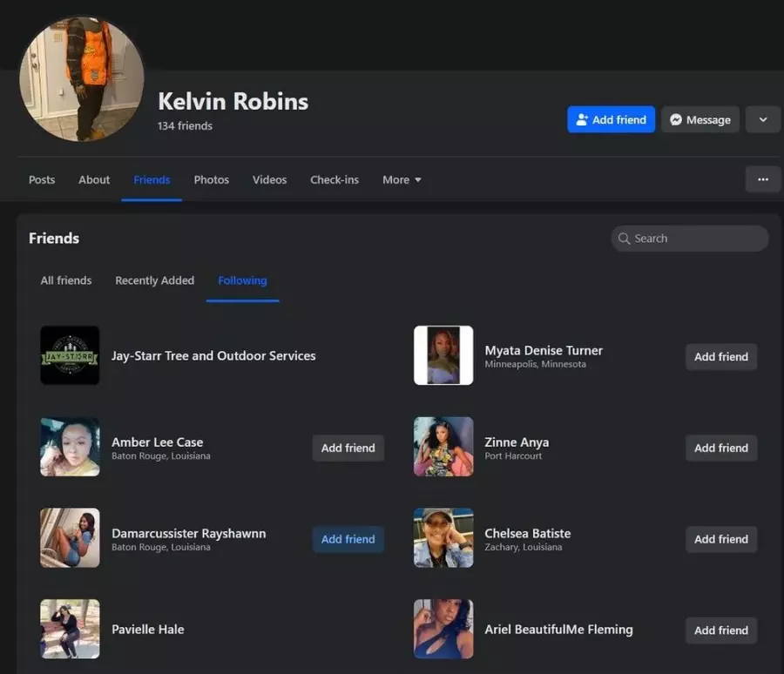
Task: Click the Messenger icon on Message button
Action: pyautogui.click(x=676, y=120)
